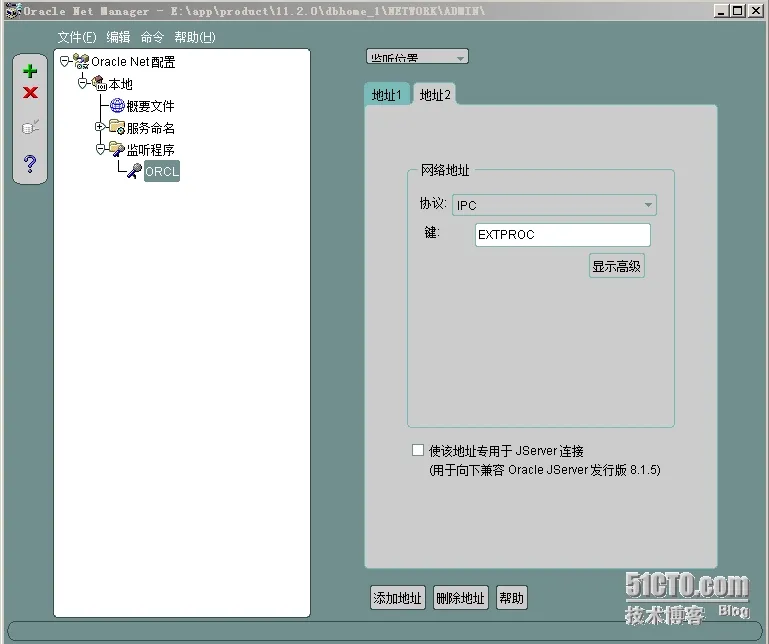Click the 键 input field containing EXTPROC
The image size is (769, 644).
[563, 235]
